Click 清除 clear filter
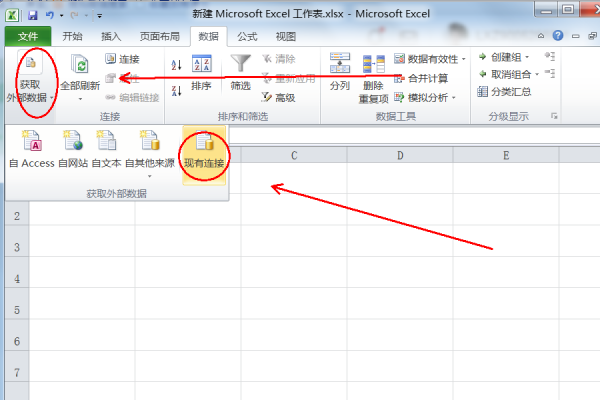Image resolution: width=600 pixels, height=400 pixels. coord(279,59)
